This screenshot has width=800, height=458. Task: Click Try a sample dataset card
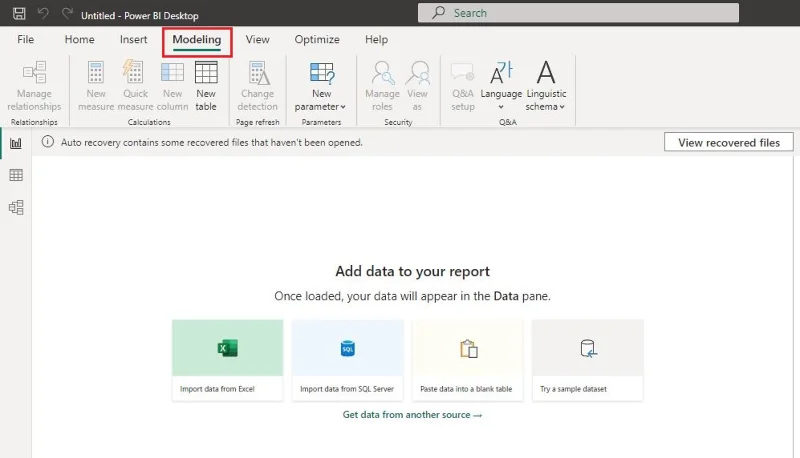(588, 360)
